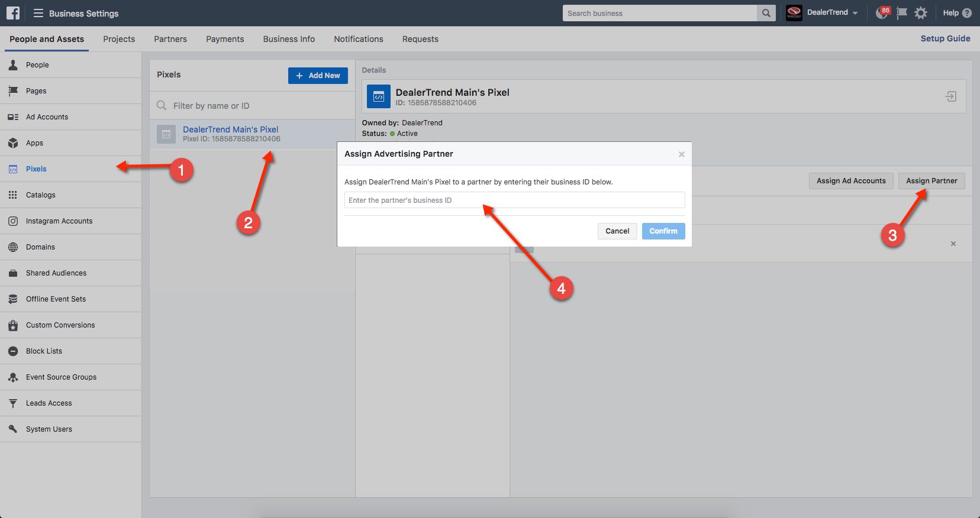Image resolution: width=980 pixels, height=518 pixels.
Task: Click the Domains globe icon
Action: click(x=13, y=247)
